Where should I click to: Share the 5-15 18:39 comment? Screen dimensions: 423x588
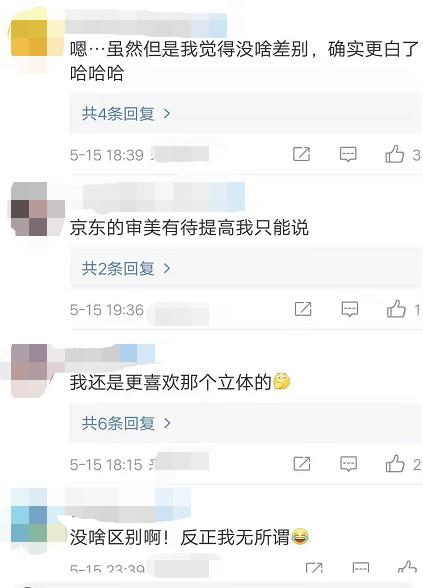click(x=302, y=154)
